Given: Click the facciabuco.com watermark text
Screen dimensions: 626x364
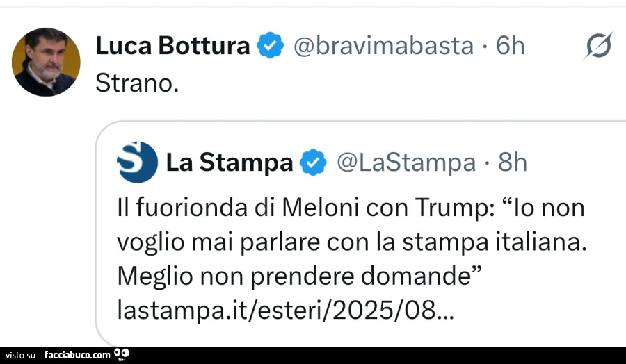Looking at the screenshot, I should pos(77,355).
